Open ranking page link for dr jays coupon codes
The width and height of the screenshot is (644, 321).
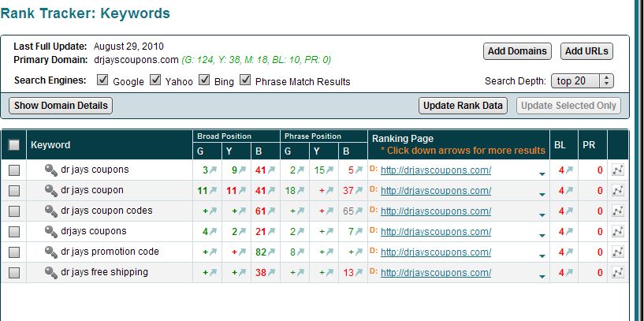(436, 211)
